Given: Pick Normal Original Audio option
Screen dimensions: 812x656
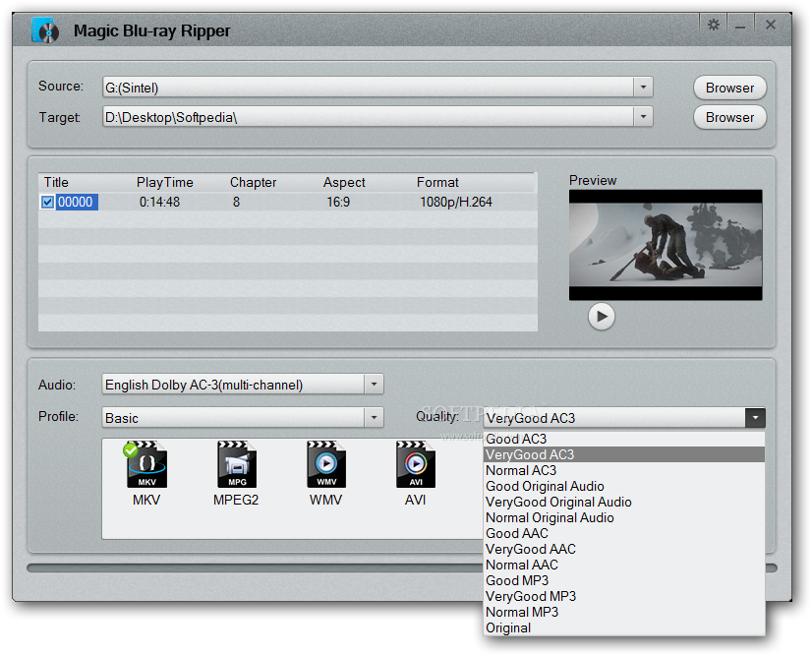Looking at the screenshot, I should [624, 517].
